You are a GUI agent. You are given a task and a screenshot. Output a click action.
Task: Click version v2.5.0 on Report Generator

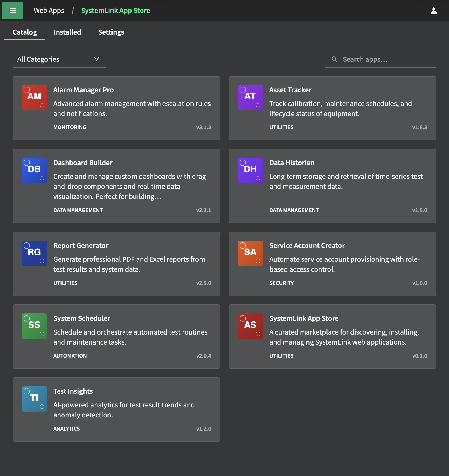pyautogui.click(x=204, y=283)
